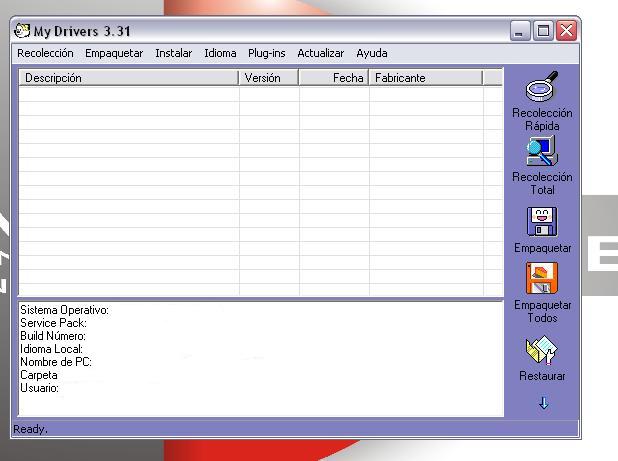The image size is (618, 461).
Task: Click the 'Carpeta' label
Action: (39, 375)
